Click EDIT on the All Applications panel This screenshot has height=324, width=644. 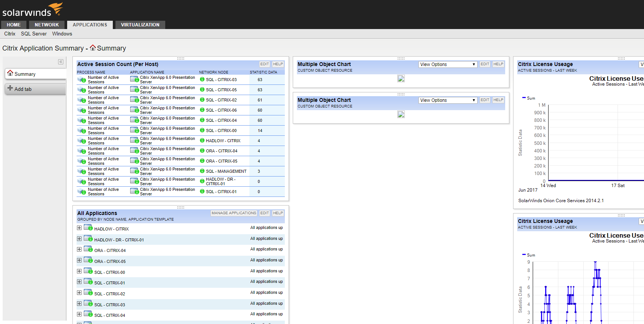pos(265,213)
